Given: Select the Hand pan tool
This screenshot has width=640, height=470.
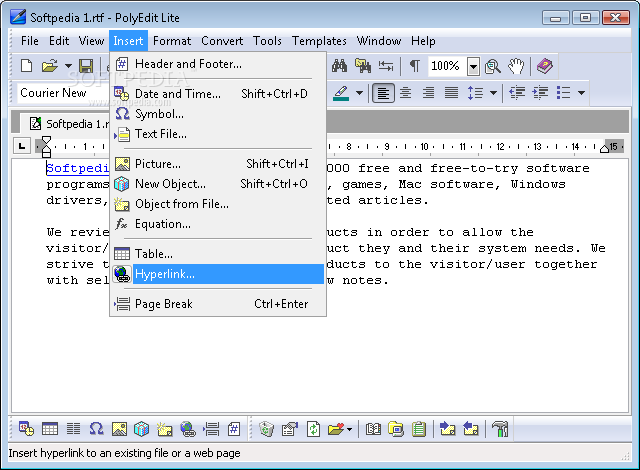Looking at the screenshot, I should tap(516, 66).
